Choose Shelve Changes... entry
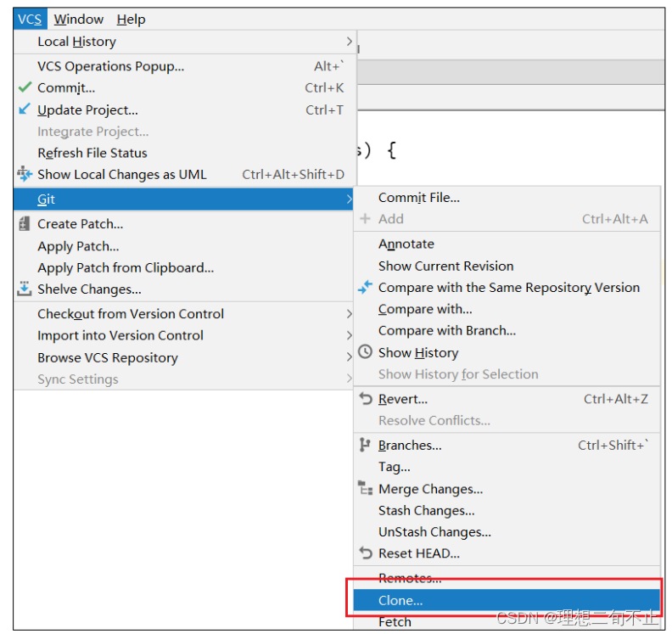The image size is (672, 634). click(x=183, y=289)
